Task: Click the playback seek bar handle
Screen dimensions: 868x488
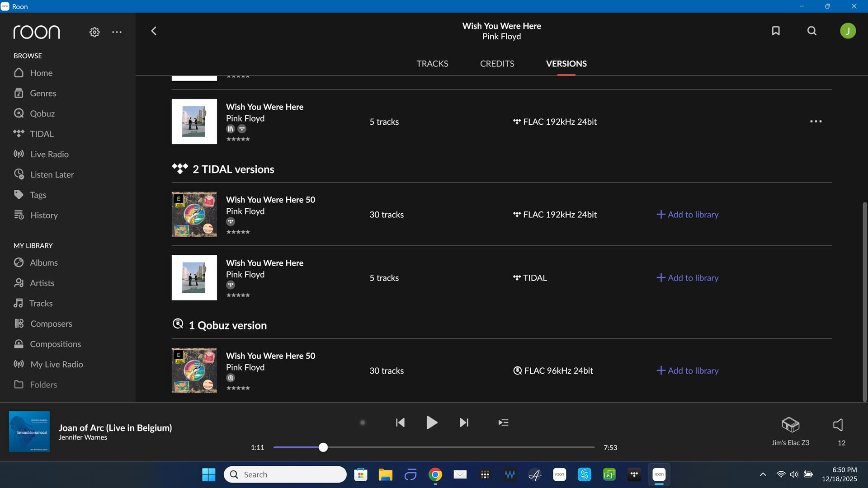Action: click(323, 447)
